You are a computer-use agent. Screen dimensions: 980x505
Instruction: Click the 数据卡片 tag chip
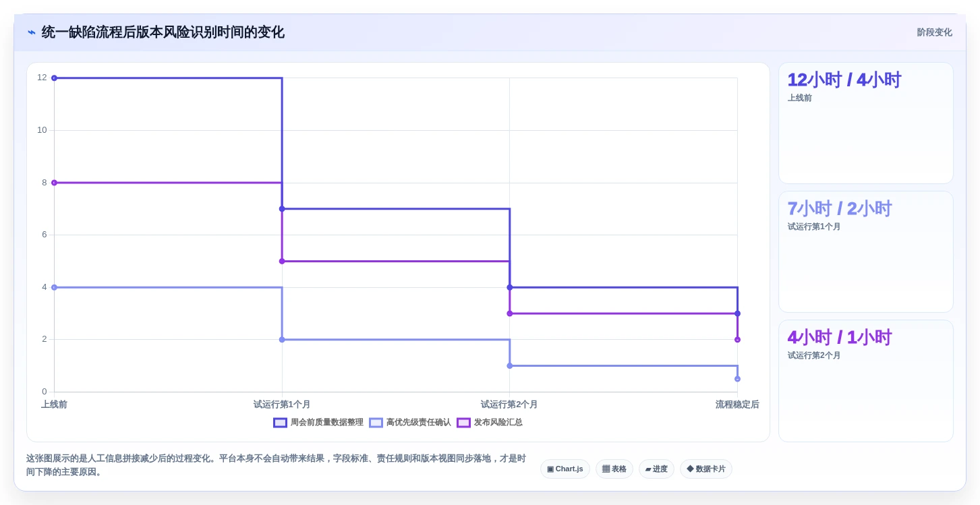(x=706, y=469)
